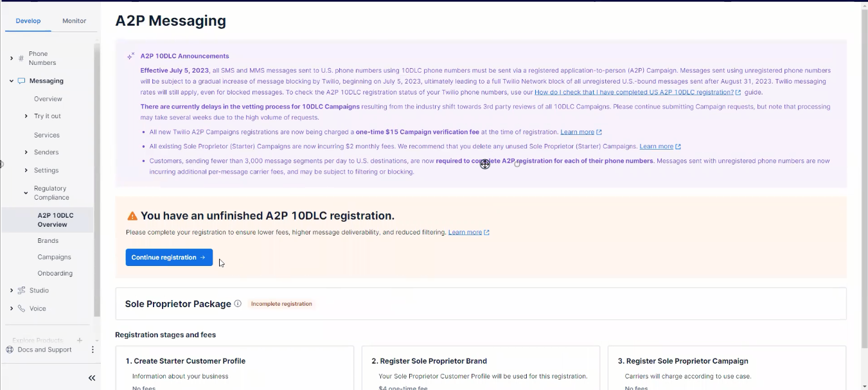Collapse the sidebar with the double-chevron icon
Screen dimensions: 868x390
[x=91, y=378]
